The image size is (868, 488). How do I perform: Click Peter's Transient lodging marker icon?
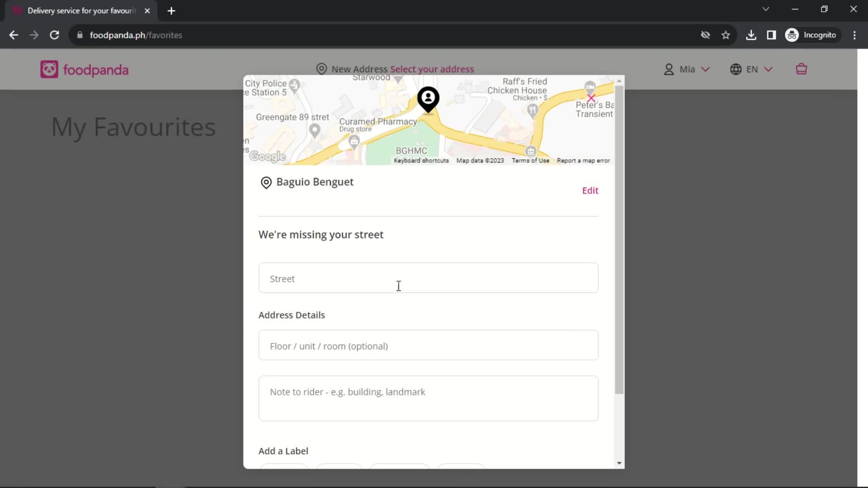[x=590, y=86]
